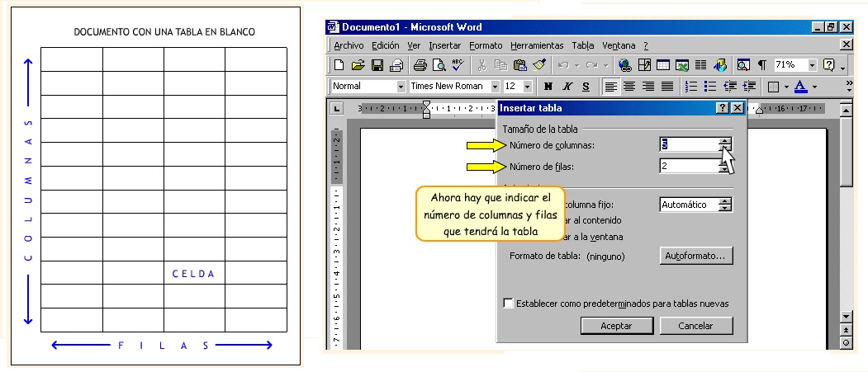Apply bulleted list formatting
The width and height of the screenshot is (868, 372).
710,87
